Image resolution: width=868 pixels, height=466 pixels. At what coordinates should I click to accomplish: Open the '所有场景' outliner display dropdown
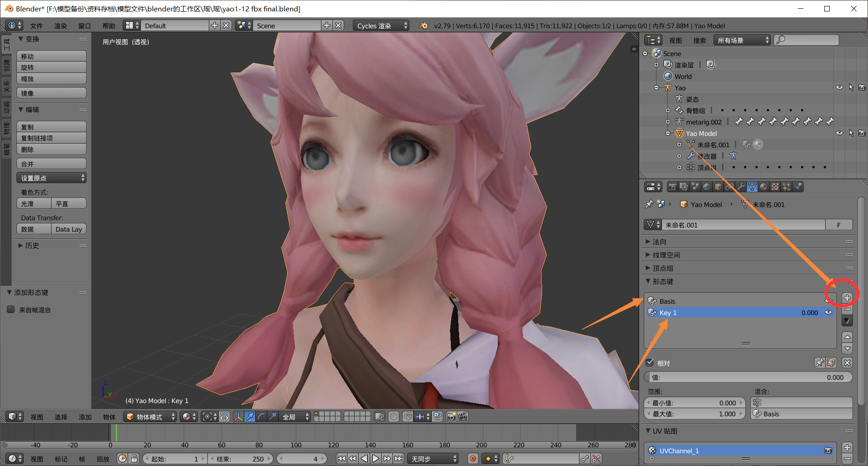742,40
